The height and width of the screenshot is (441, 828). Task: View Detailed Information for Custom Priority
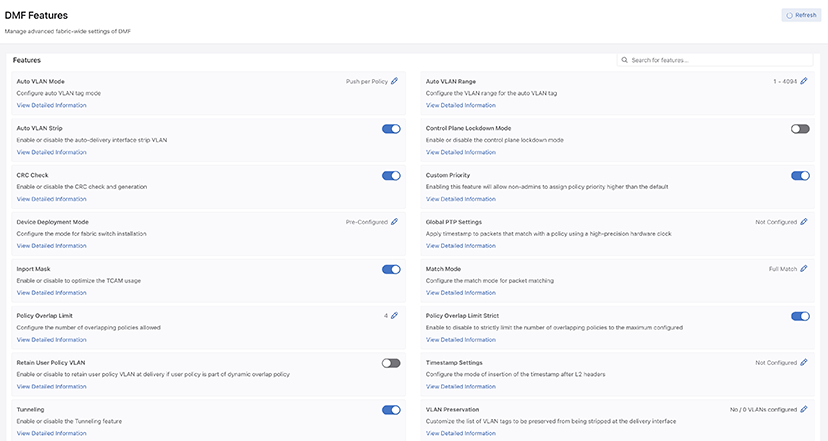coord(460,199)
